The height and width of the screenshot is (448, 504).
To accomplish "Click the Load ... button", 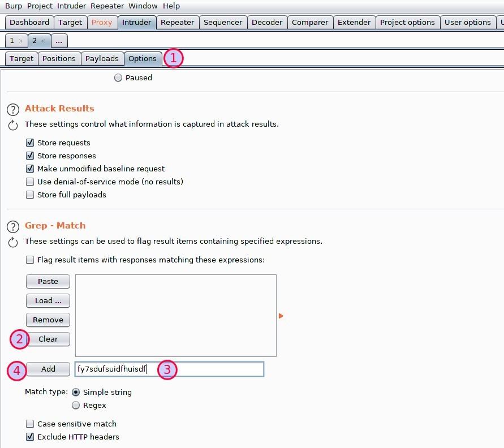I will pyautogui.click(x=48, y=301).
